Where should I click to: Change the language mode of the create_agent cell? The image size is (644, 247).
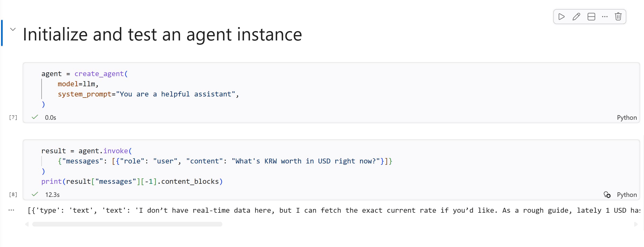(x=627, y=118)
